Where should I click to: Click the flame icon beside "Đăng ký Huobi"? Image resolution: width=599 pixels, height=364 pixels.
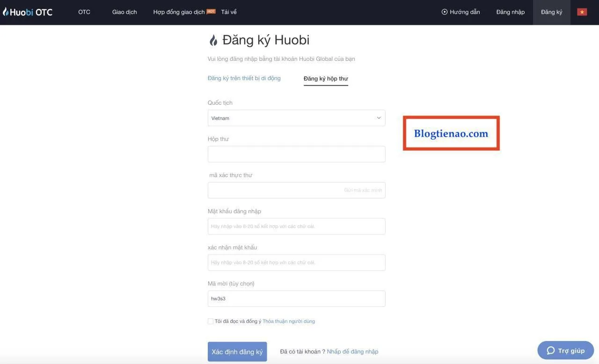(213, 40)
